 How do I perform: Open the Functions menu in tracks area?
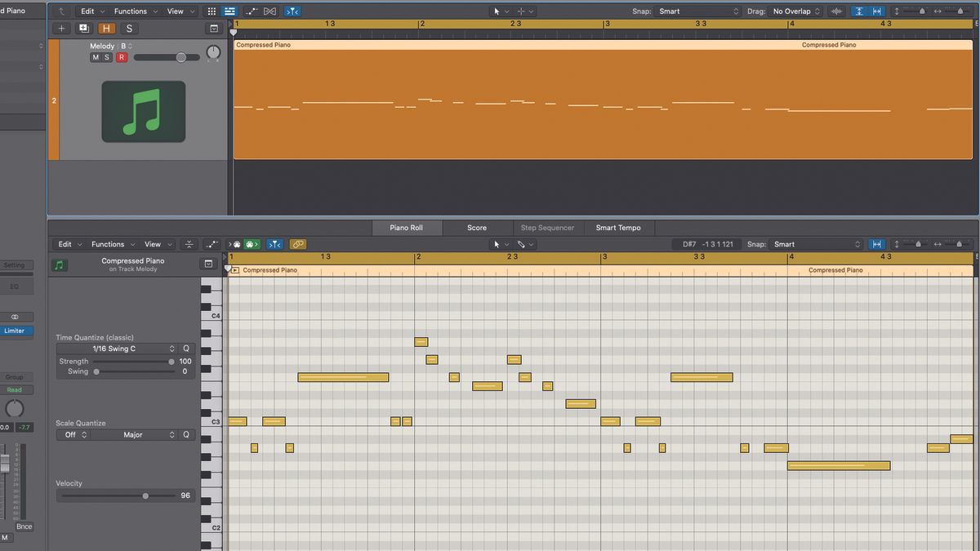(135, 11)
